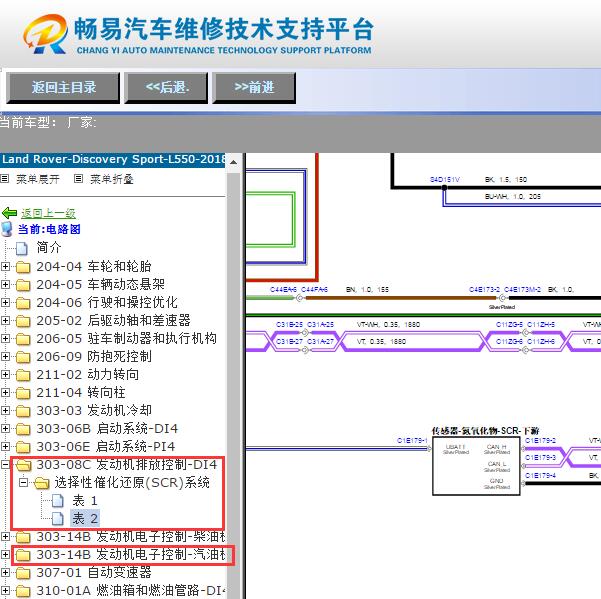Expand the 211-02 动力转向 node

click(x=5, y=374)
